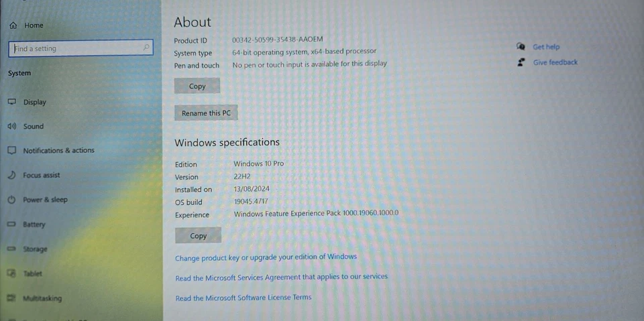Click Rename this PC button
644x321 pixels.
[206, 113]
